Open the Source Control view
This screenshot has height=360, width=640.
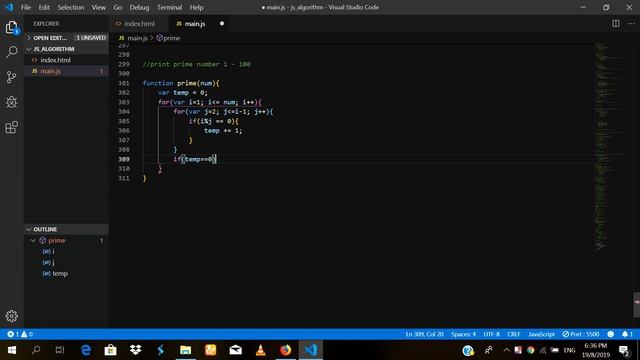pos(11,77)
